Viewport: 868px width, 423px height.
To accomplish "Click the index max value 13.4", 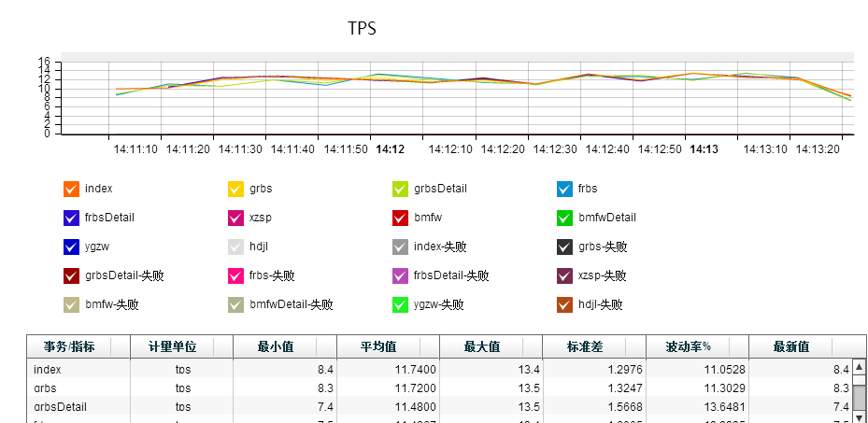I will tap(530, 370).
